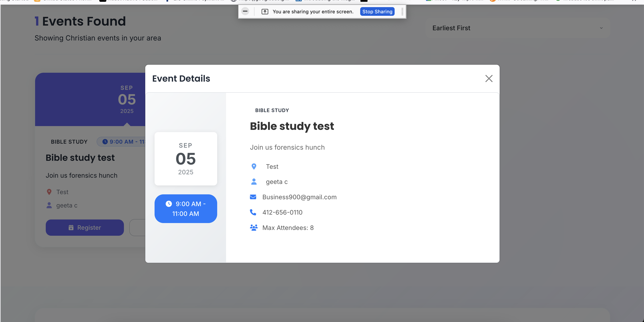This screenshot has height=322, width=644.
Task: Click the card's person icon beside geeta c
Action: point(49,205)
